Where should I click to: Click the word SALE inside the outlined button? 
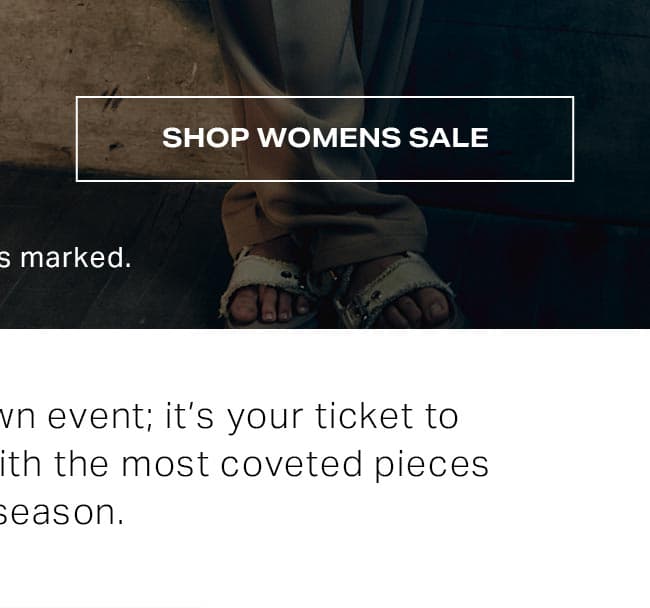coord(449,138)
